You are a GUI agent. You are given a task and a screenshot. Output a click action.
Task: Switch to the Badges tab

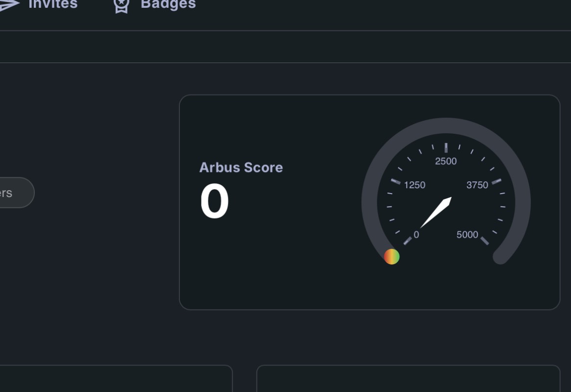168,4
